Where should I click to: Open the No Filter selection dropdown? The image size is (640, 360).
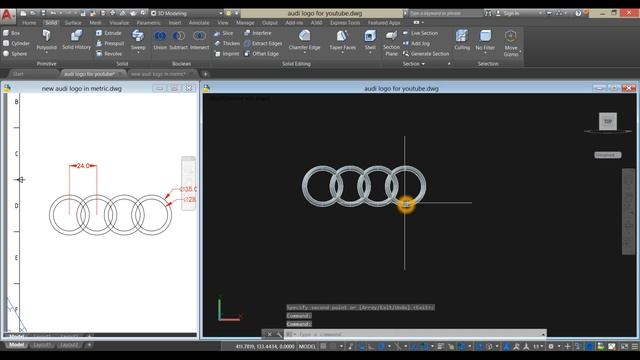coord(485,53)
